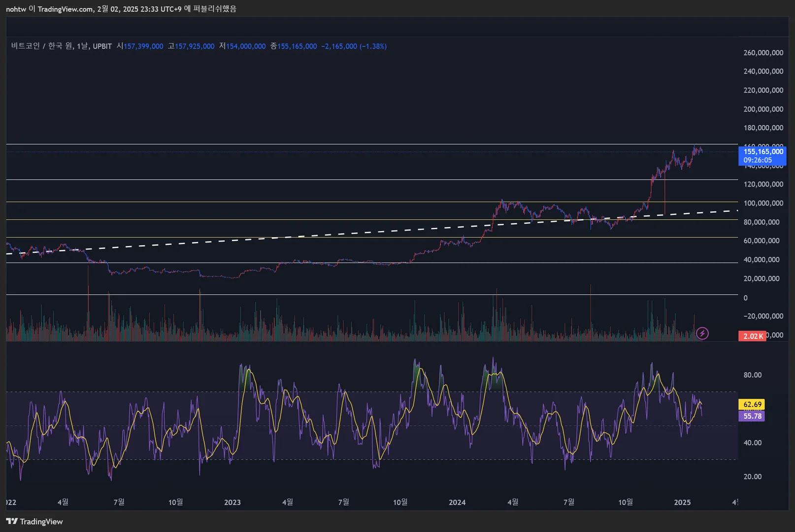Image resolution: width=795 pixels, height=532 pixels.
Task: Click the high price value 157,925,000
Action: point(195,46)
